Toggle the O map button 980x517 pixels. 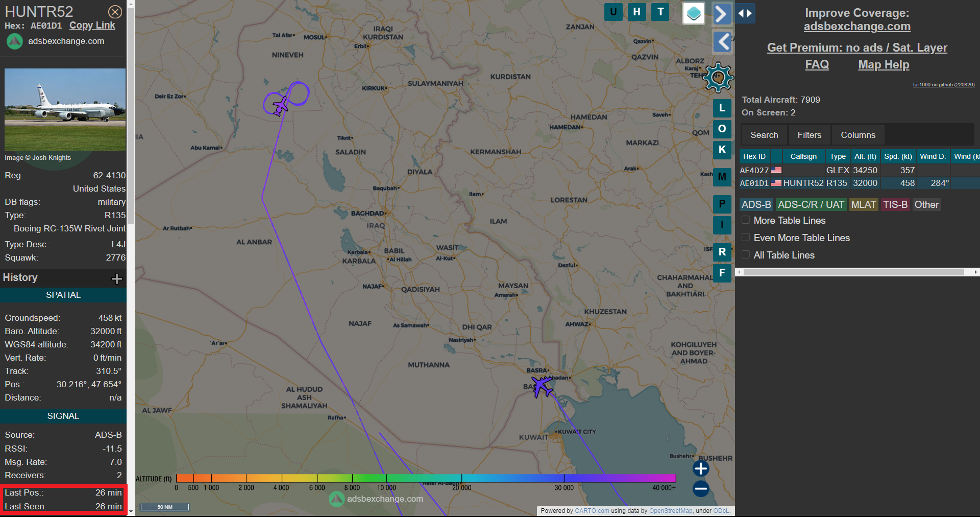coord(722,129)
